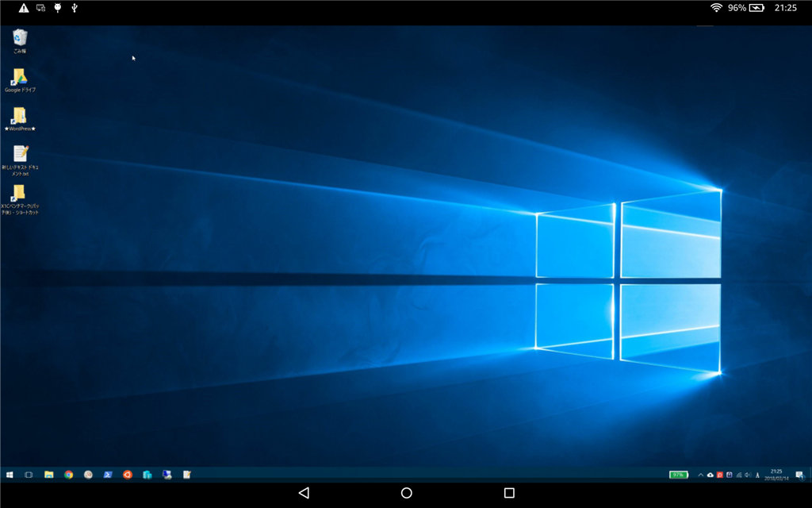Viewport: 812px width, 508px height.
Task: Open Ubuntu from the taskbar
Action: click(x=128, y=475)
